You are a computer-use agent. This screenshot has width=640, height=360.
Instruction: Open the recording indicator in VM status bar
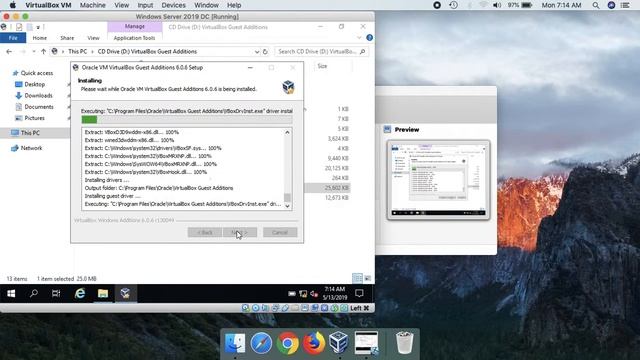315,308
